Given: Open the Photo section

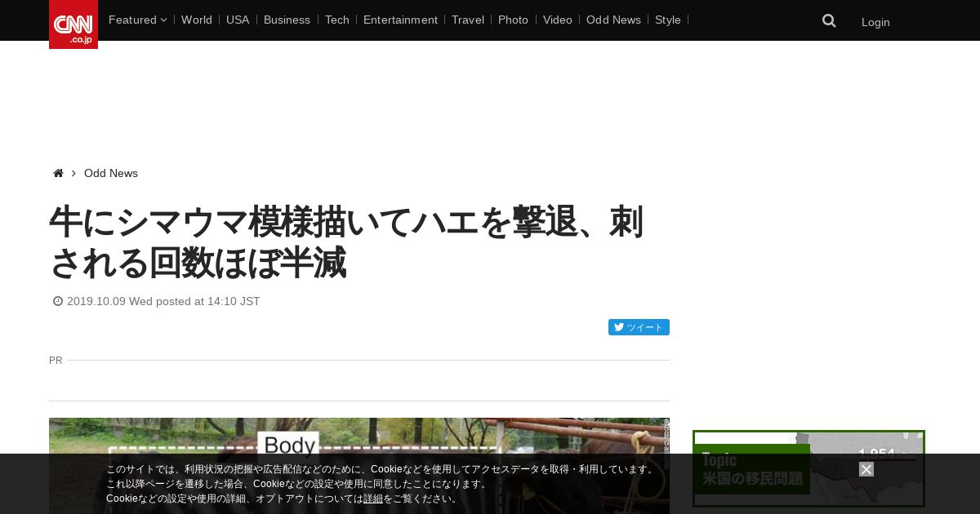Looking at the screenshot, I should coord(513,20).
